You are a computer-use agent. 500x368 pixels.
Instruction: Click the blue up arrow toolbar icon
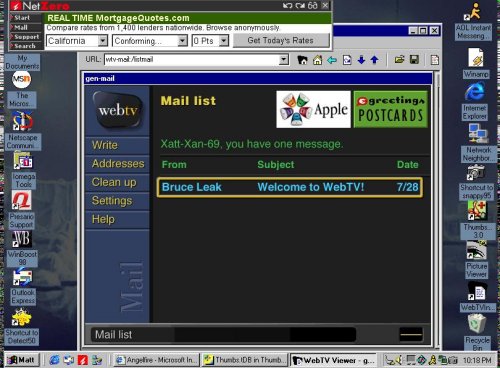tap(374, 60)
